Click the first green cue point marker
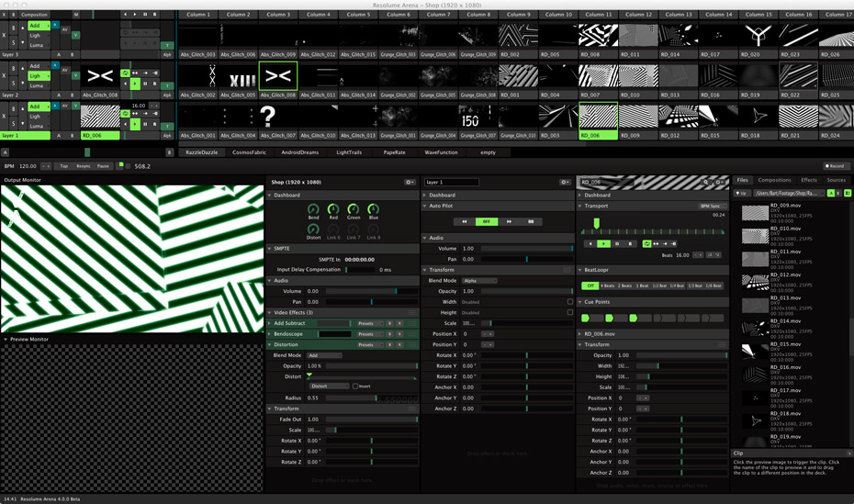Image resolution: width=854 pixels, height=504 pixels. (585, 318)
